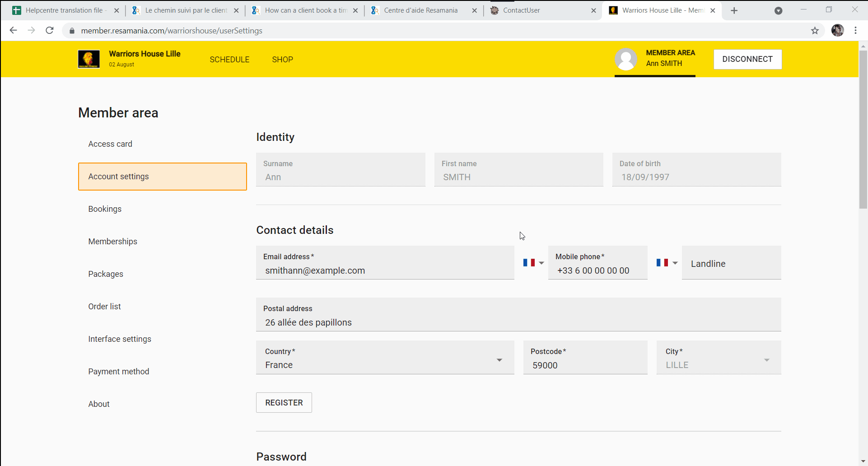Open Access card in the sidebar
Image resolution: width=868 pixels, height=466 pixels.
pos(163,144)
